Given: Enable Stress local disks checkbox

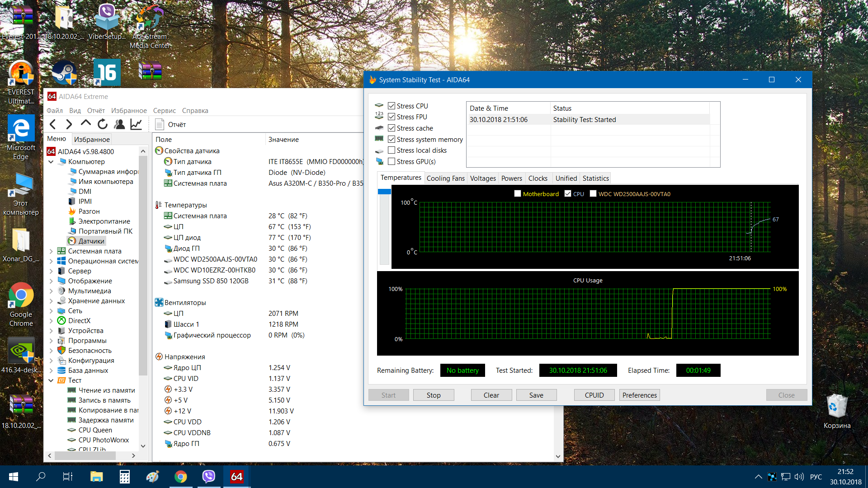Looking at the screenshot, I should pyautogui.click(x=392, y=150).
